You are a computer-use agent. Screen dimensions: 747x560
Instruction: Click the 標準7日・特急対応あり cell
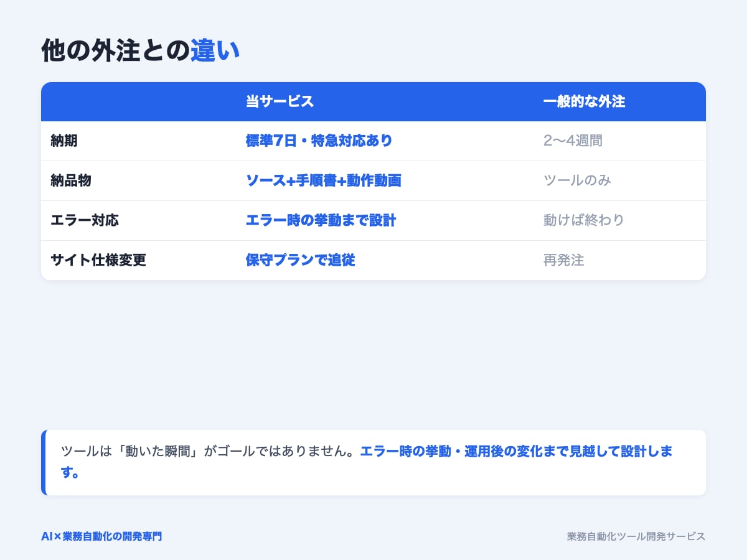pos(319,141)
